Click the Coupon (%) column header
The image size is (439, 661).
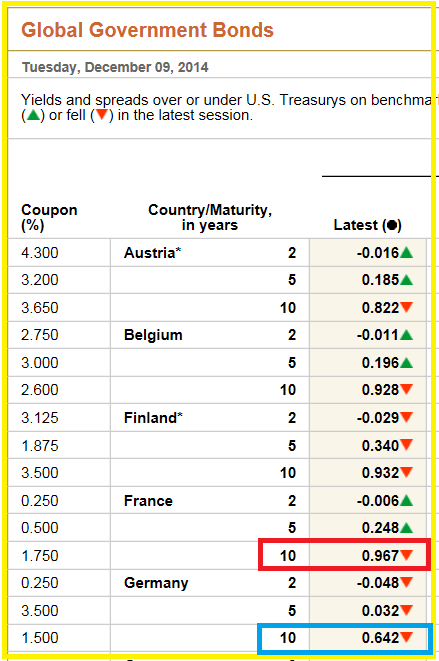point(49,218)
